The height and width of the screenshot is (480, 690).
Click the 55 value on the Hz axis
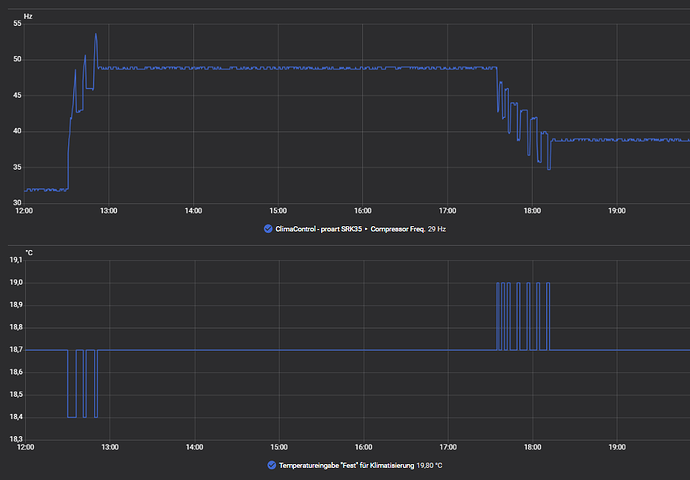point(17,24)
